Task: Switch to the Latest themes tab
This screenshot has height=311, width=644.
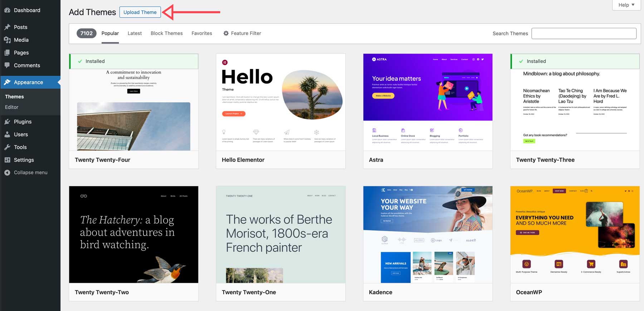Action: pos(135,33)
